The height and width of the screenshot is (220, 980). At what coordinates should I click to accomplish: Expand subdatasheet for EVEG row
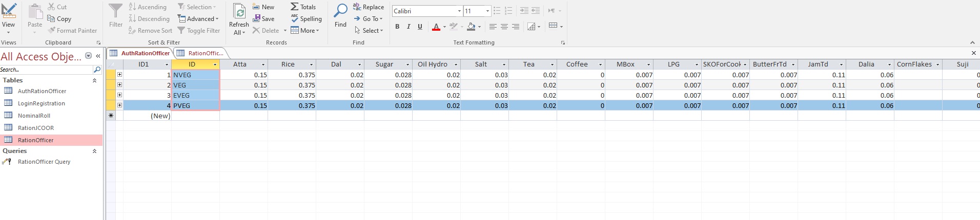[119, 95]
